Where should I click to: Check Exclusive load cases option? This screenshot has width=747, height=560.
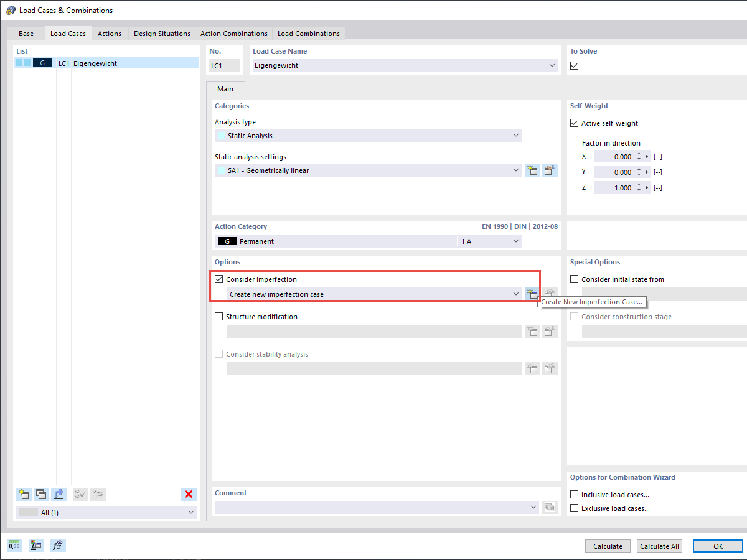coord(575,508)
